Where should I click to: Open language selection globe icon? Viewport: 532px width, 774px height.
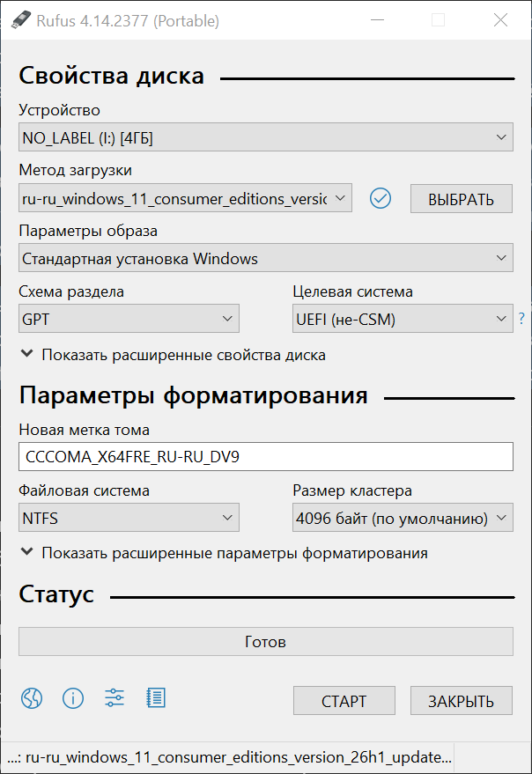click(32, 698)
